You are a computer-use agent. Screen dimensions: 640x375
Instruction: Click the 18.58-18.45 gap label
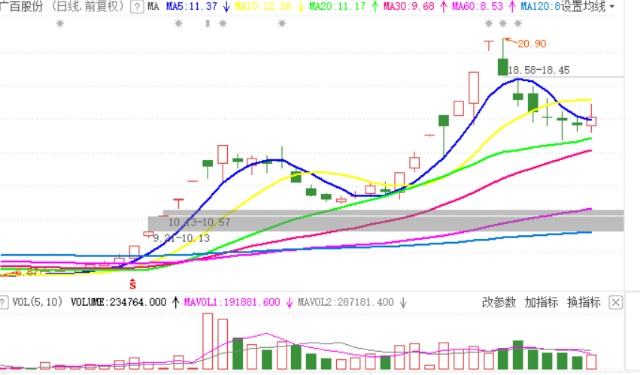click(539, 70)
